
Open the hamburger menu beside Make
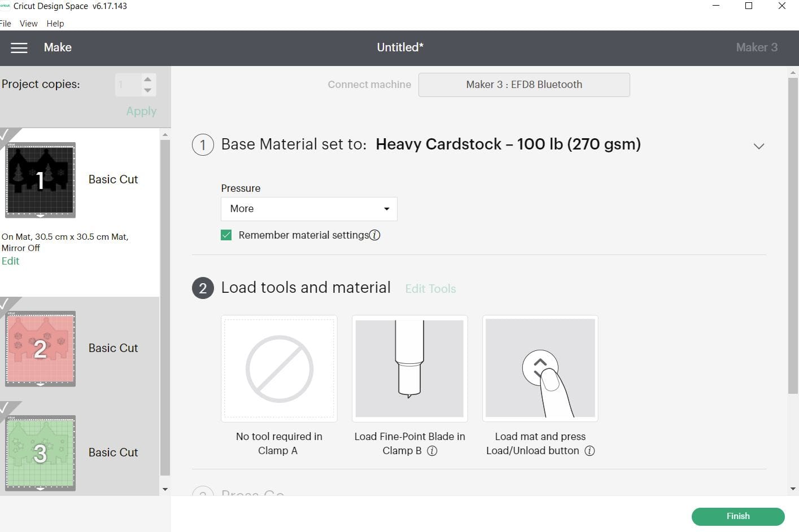19,48
